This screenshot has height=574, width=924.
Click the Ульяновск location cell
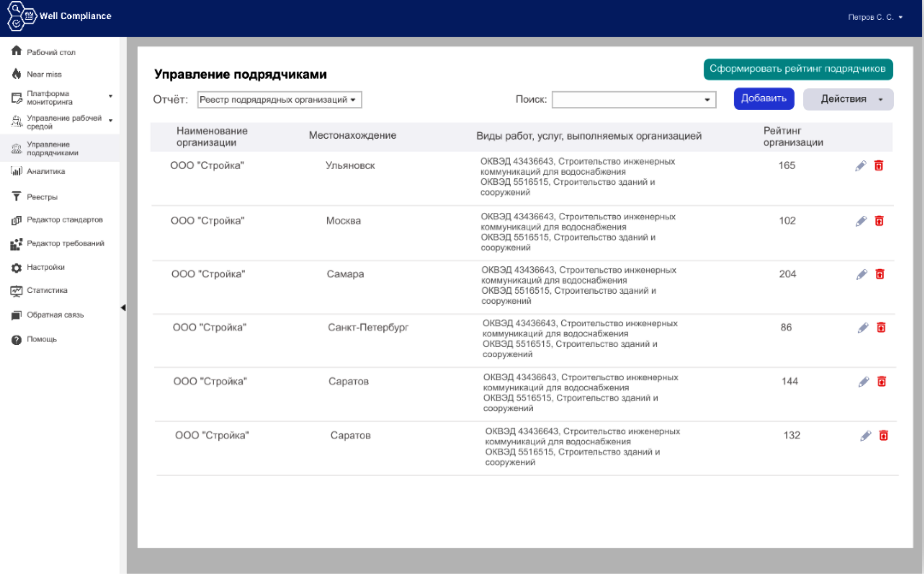(x=350, y=166)
